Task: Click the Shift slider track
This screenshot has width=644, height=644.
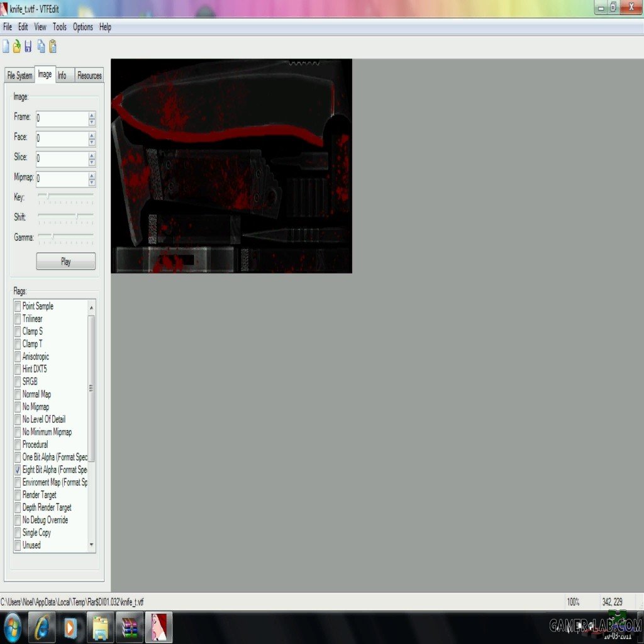Action: point(65,216)
